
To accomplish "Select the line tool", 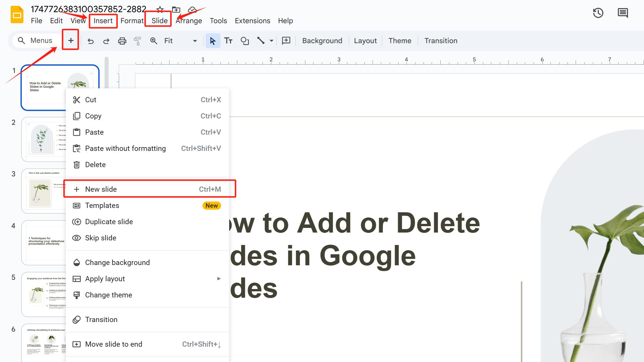I will (x=261, y=41).
